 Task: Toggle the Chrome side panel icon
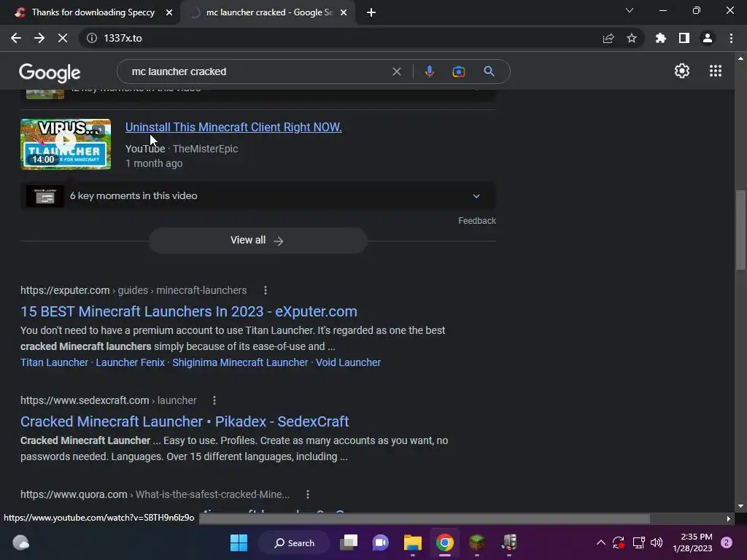coord(684,38)
